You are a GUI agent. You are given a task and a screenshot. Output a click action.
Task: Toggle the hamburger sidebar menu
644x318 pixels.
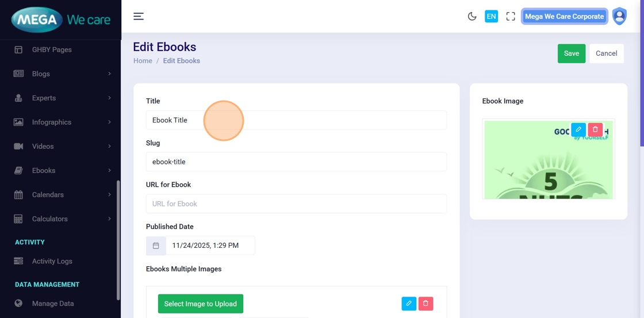pyautogui.click(x=139, y=16)
